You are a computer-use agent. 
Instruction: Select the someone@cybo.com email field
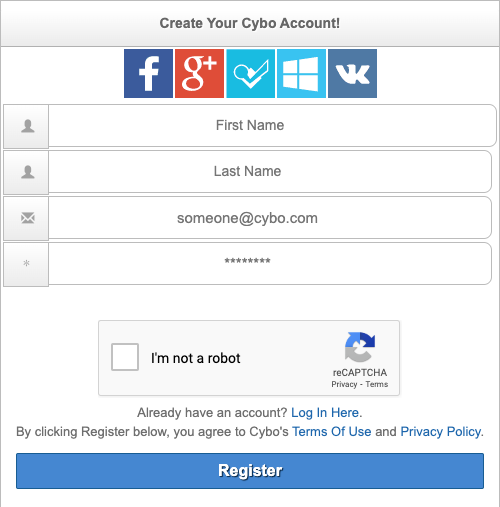click(270, 217)
